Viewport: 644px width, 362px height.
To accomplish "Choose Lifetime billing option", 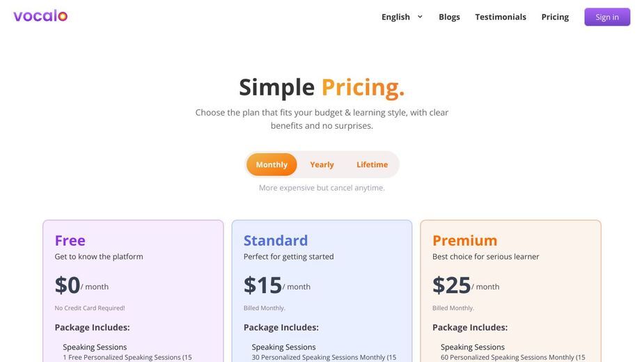I will coord(372,164).
